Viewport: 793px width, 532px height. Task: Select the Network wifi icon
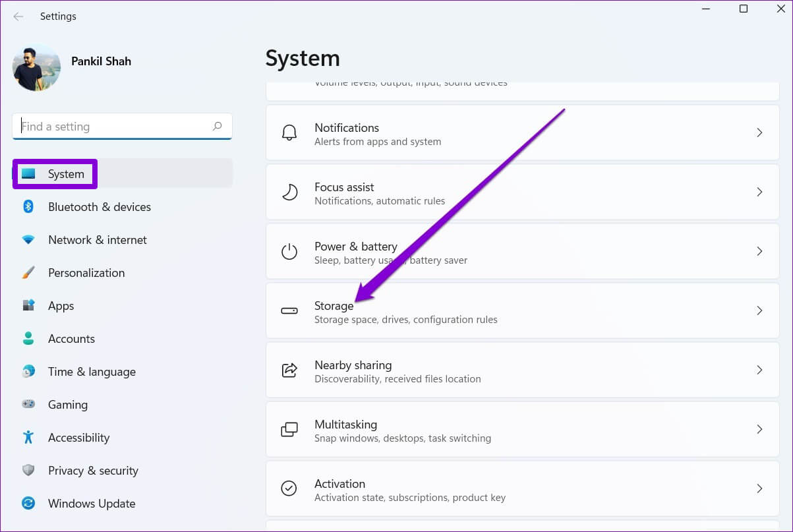[28, 240]
